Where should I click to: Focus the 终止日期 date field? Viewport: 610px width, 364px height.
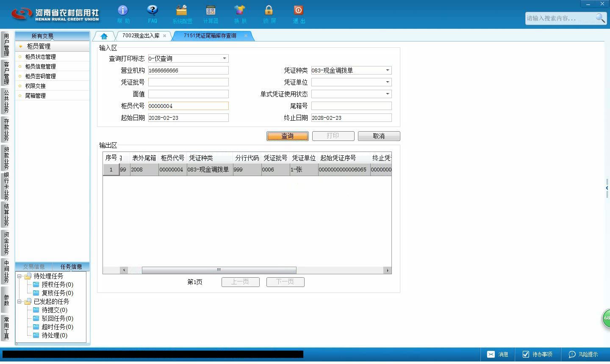pyautogui.click(x=351, y=118)
